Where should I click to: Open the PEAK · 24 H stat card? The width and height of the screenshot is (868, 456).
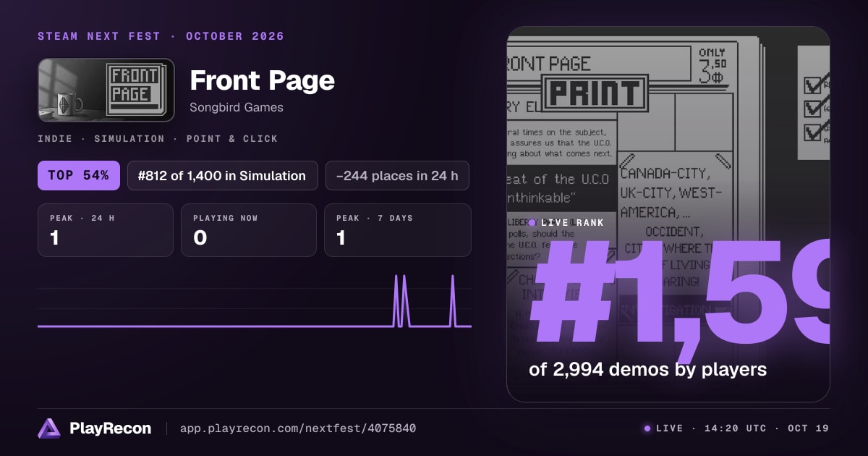[x=106, y=230]
